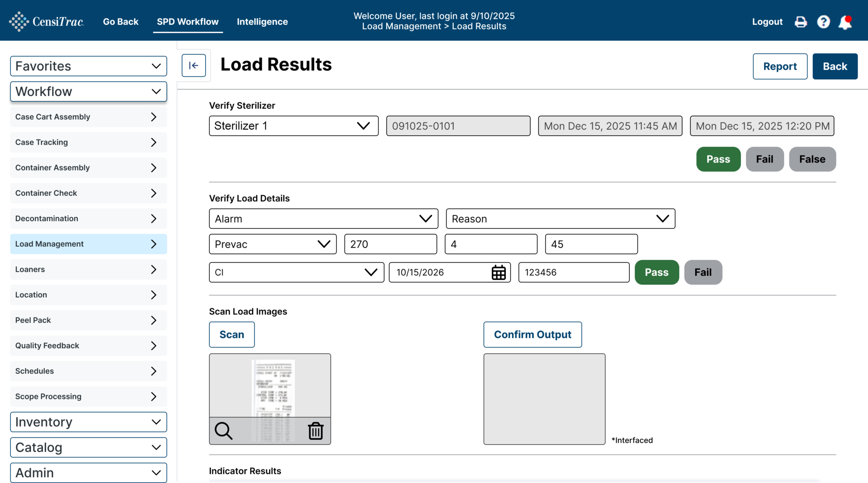Expand the Admin section
The height and width of the screenshot is (483, 868).
pos(89,473)
